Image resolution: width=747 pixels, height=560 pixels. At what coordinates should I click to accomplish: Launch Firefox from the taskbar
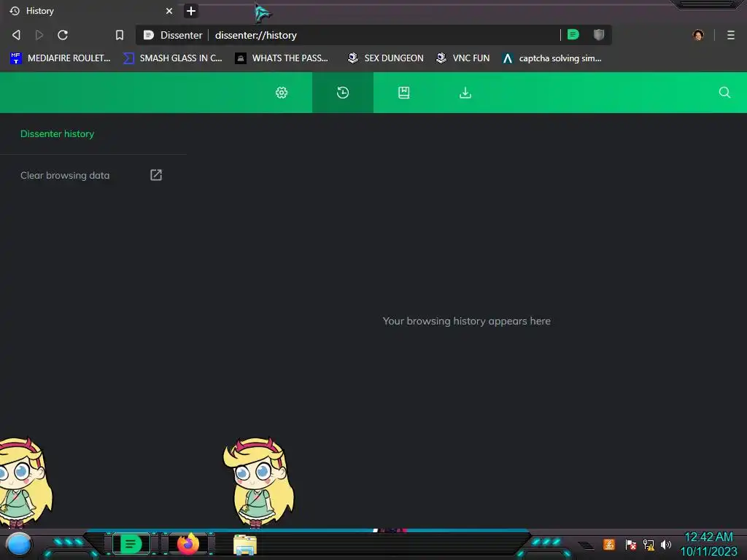[188, 544]
